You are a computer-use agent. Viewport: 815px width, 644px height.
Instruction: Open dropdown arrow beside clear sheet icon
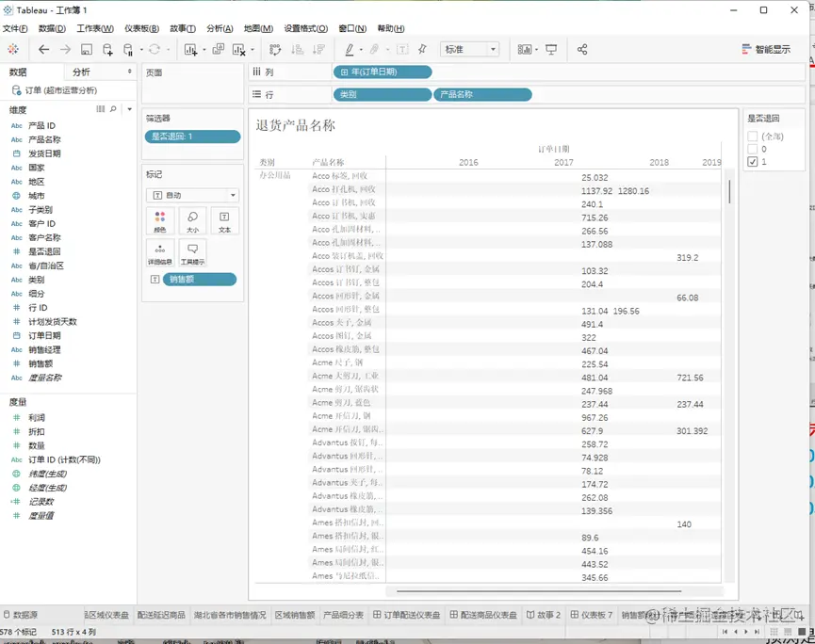253,50
